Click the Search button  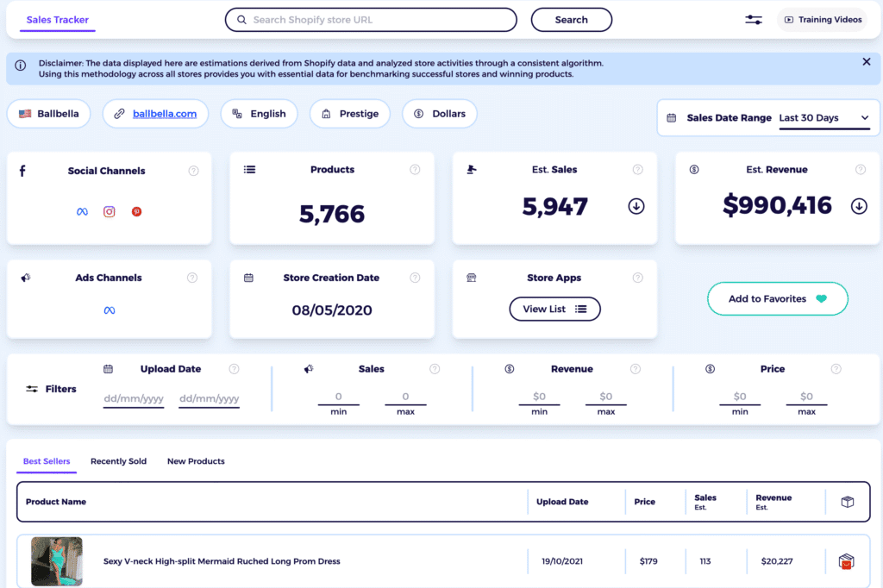(571, 19)
